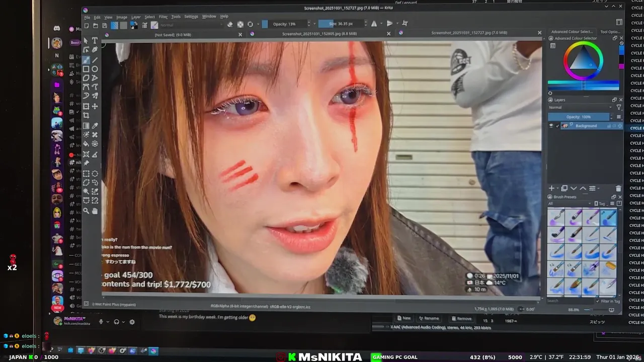Image resolution: width=644 pixels, height=362 pixels.
Task: Click the Save document toolbar icon
Action: coord(105,26)
